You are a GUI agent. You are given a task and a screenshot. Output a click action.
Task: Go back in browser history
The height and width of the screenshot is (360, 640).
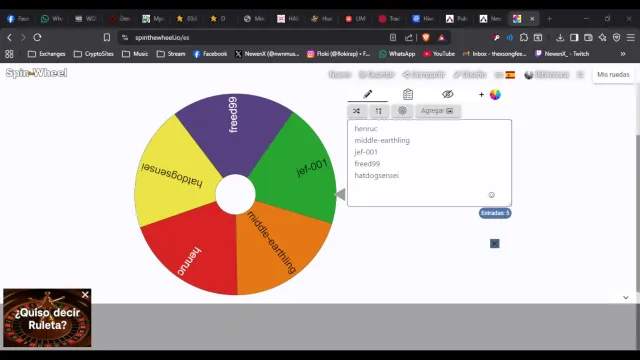[x=9, y=38]
